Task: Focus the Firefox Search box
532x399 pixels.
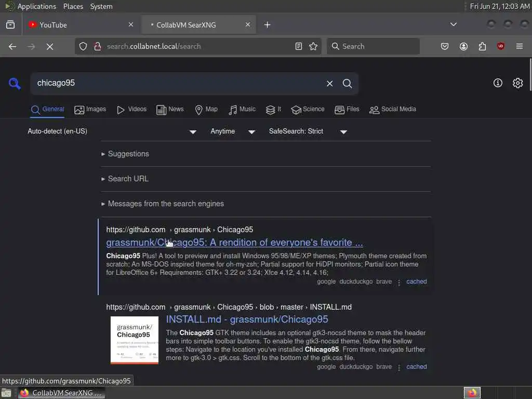Action: pyautogui.click(x=373, y=46)
